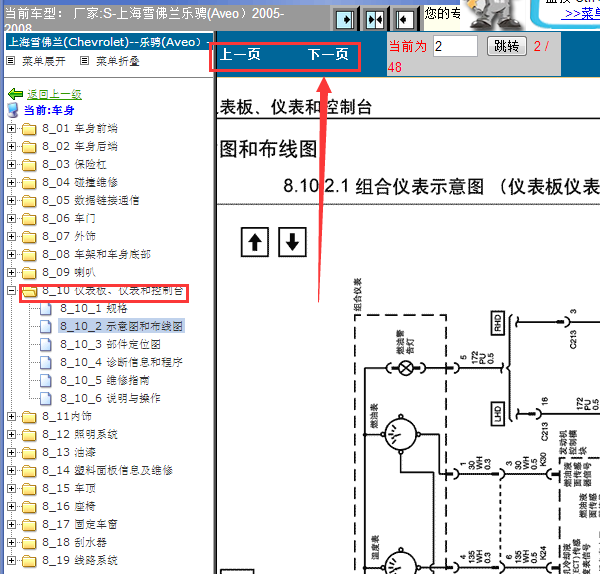The height and width of the screenshot is (574, 600).
Task: Expand the 8_14 塑料面板信息及维修 node
Action: (x=11, y=470)
